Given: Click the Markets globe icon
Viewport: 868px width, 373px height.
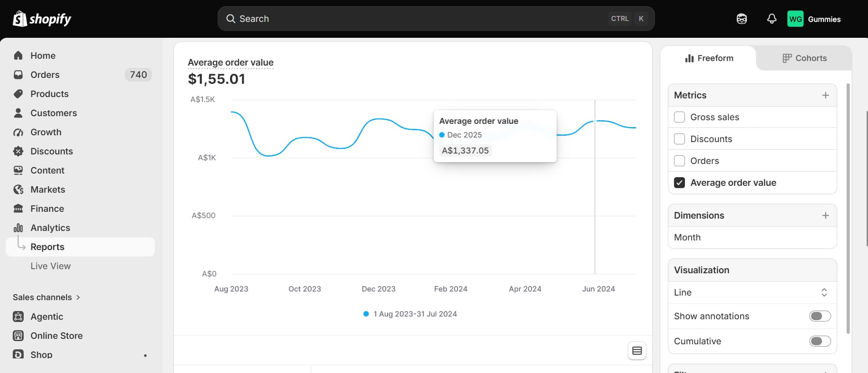Looking at the screenshot, I should (x=18, y=189).
